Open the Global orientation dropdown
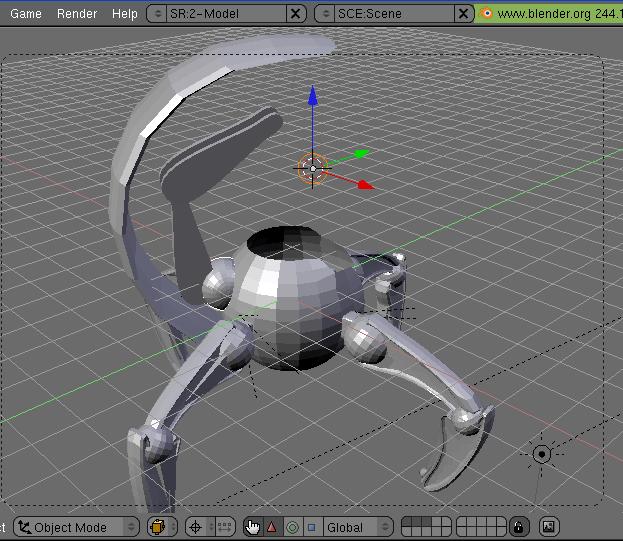The height and width of the screenshot is (541, 623). 358,527
